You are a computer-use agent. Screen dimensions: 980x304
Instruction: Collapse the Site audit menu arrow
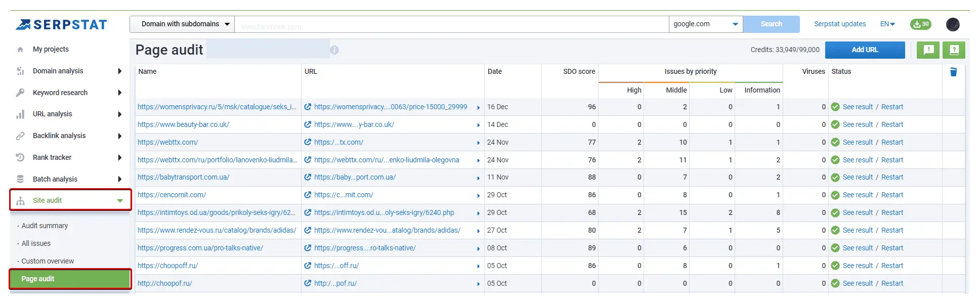tap(120, 201)
